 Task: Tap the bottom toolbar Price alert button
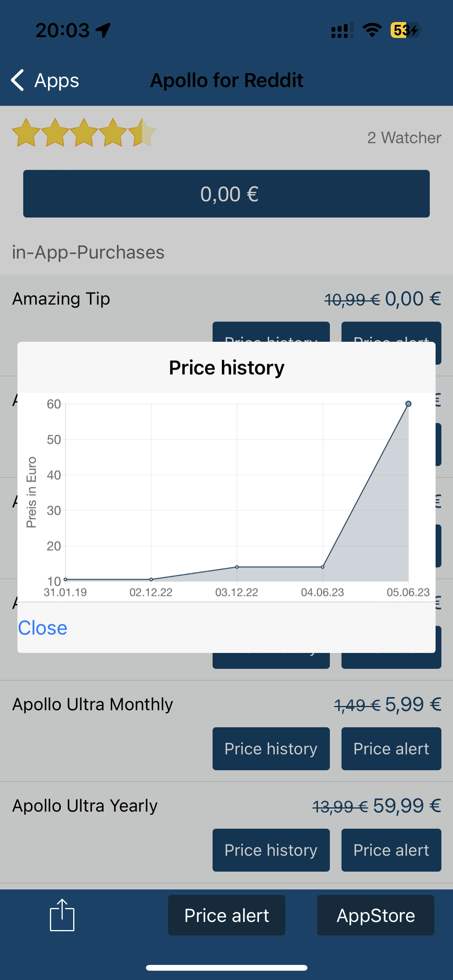pyautogui.click(x=226, y=915)
